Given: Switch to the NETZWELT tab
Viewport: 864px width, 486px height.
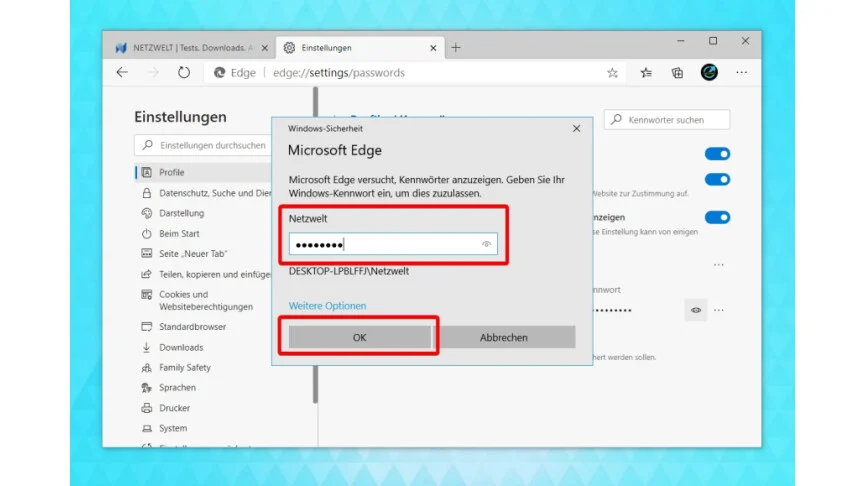Looking at the screenshot, I should 190,48.
